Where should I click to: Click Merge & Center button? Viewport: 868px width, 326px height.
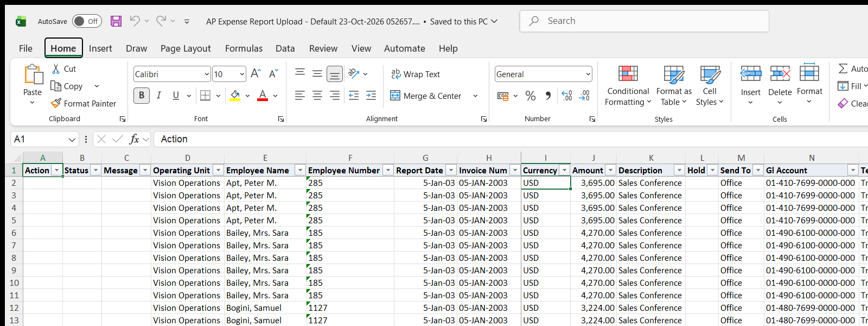[x=426, y=96]
